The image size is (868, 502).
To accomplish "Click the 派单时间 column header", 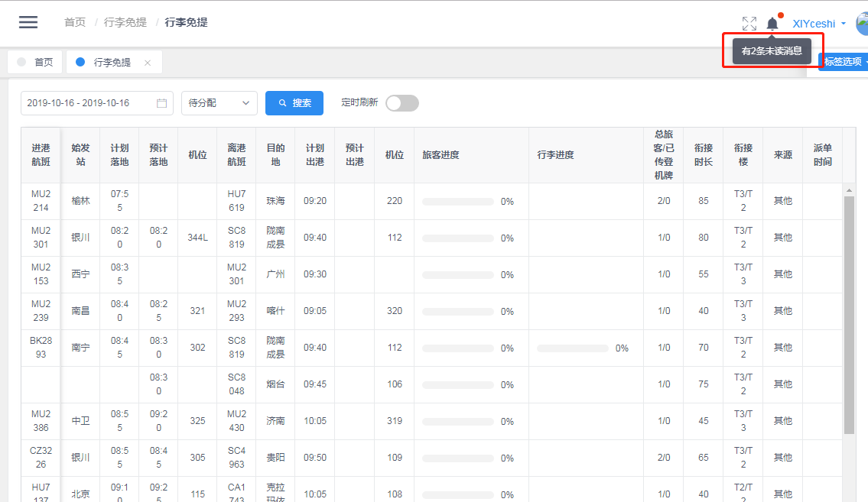I will pos(823,155).
